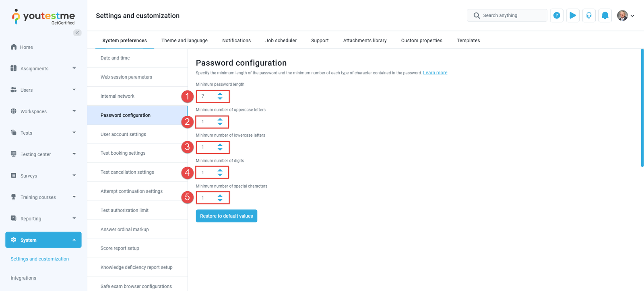Click the YouTestMe GetCertified logo
The width and height of the screenshot is (644, 291).
pyautogui.click(x=43, y=17)
